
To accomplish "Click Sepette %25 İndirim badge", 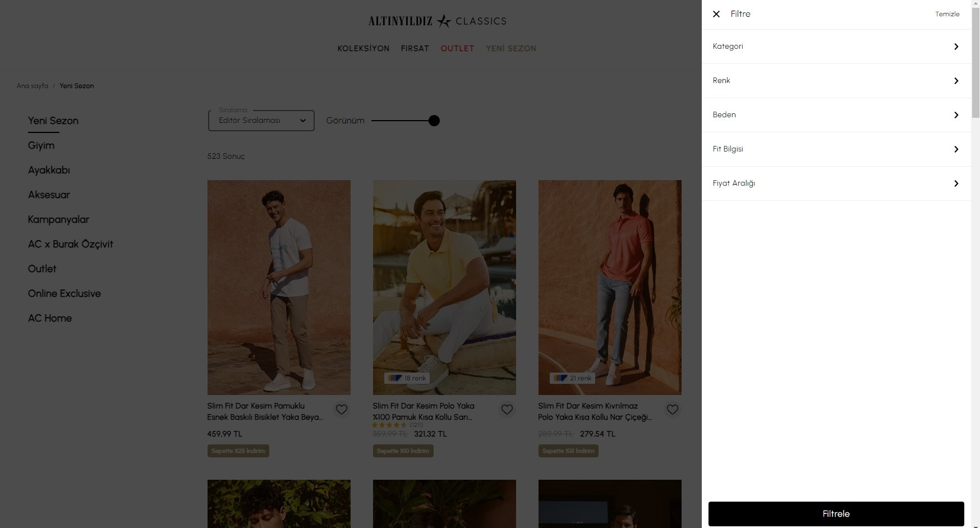I will pos(238,451).
